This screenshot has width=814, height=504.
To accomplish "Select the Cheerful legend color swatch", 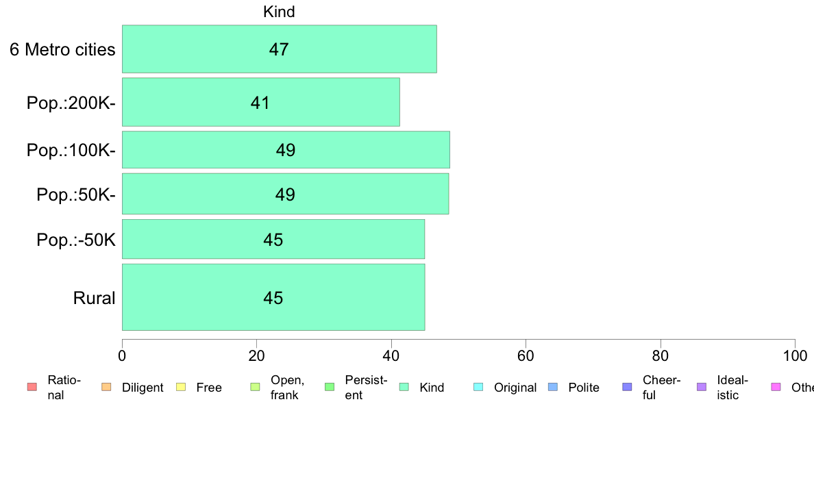I will tap(627, 387).
